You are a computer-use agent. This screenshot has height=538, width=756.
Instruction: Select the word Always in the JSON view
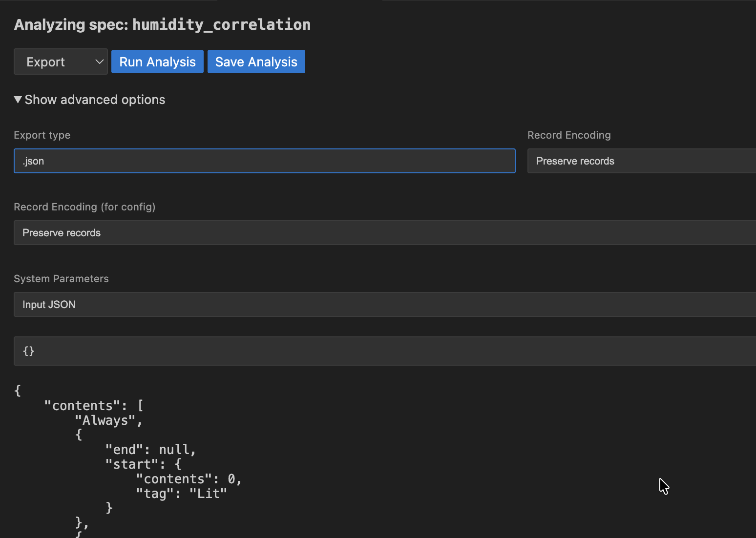[105, 420]
